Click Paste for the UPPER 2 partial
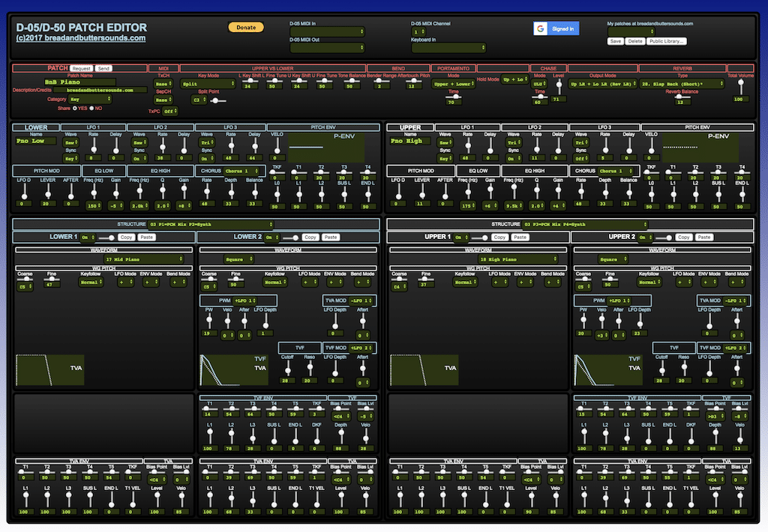Viewport: 768px width, 532px height. tap(703, 238)
